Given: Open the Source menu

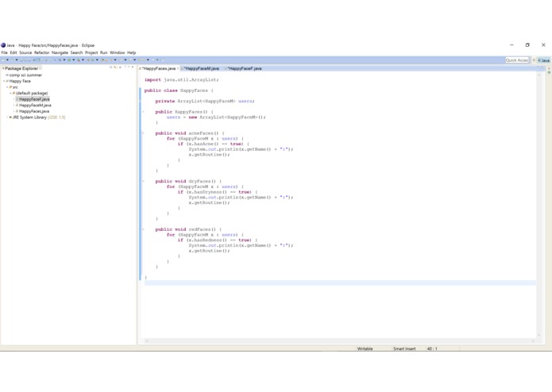Looking at the screenshot, I should pos(25,52).
